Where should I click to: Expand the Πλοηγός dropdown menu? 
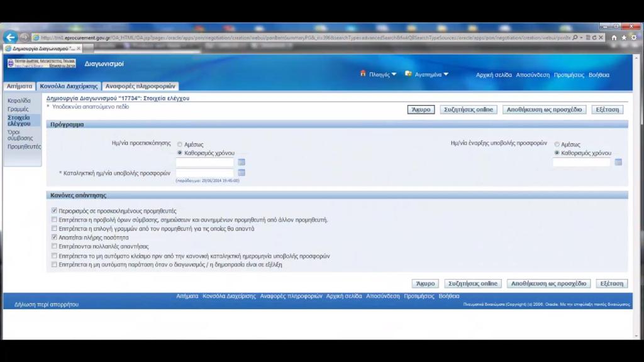click(394, 74)
